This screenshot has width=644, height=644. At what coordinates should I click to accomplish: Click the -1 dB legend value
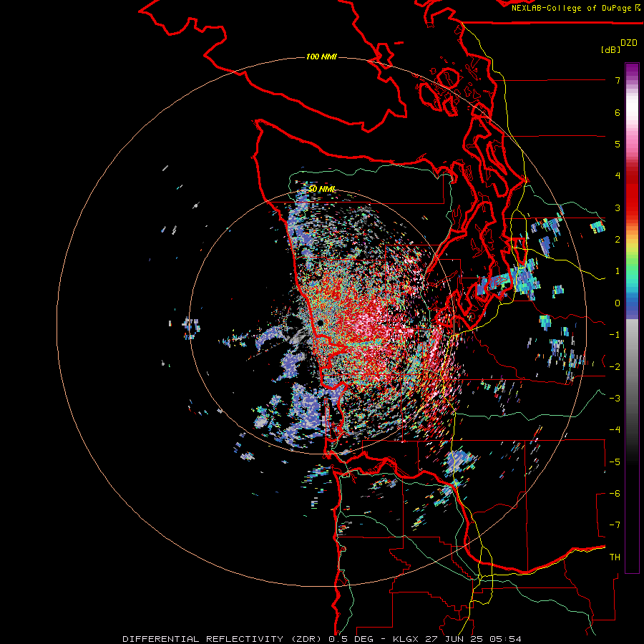[x=615, y=335]
